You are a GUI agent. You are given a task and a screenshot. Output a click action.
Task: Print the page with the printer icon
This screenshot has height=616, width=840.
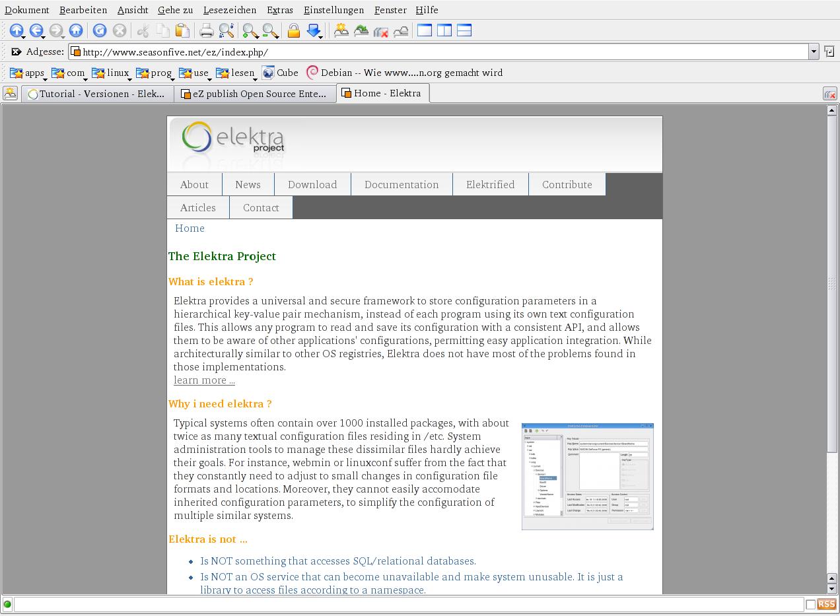pos(207,30)
